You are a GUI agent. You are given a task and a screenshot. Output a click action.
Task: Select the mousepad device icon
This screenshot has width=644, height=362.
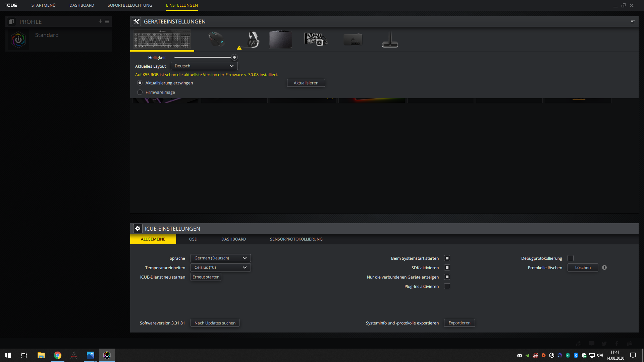280,40
